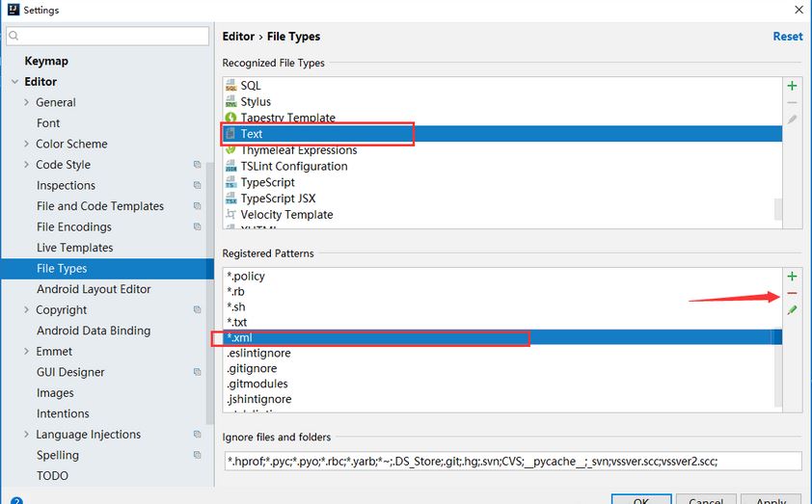Open Android Layout Editor settings
Screen dimensions: 812x504
pos(94,289)
